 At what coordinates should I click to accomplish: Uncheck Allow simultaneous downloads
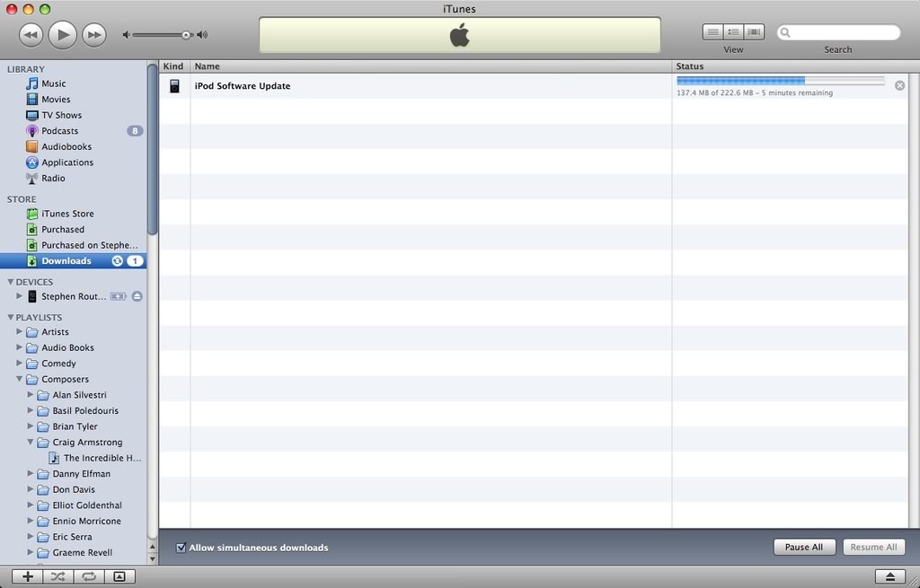coord(181,548)
